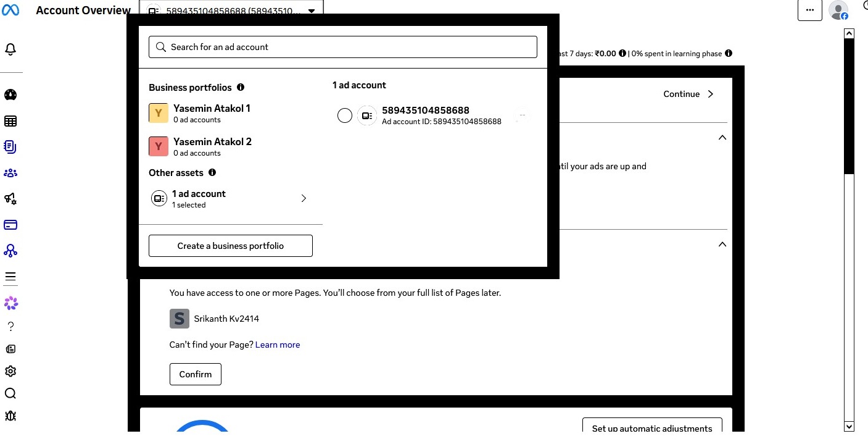
Task: Click the red Y avatar of Yasemin Atakol 2
Action: coord(159,146)
